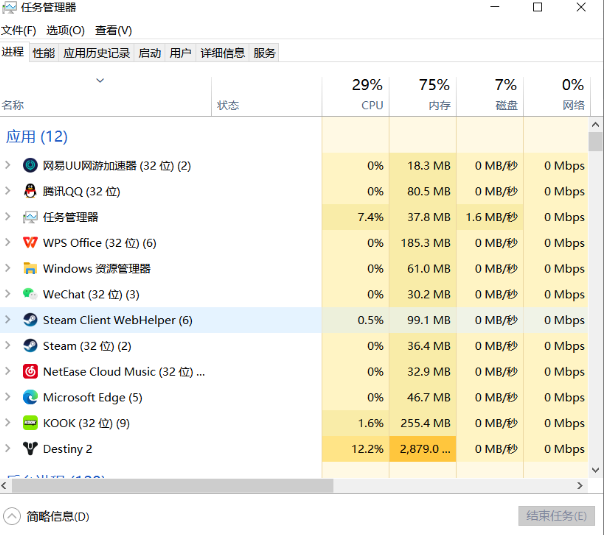Image resolution: width=604 pixels, height=535 pixels.
Task: Expand the Destiny 2 process row
Action: [8, 449]
